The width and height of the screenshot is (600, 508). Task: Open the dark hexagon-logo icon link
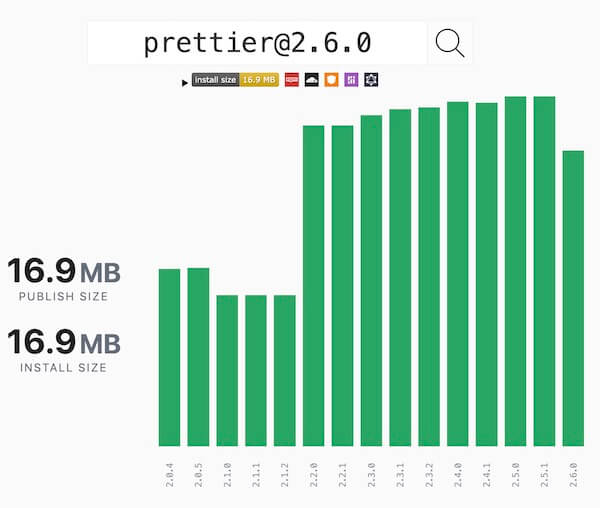click(371, 80)
